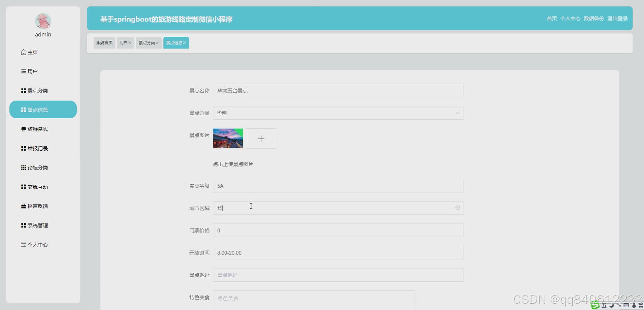This screenshot has width=644, height=310.
Task: Go to 首页 in the header
Action: click(x=552, y=19)
